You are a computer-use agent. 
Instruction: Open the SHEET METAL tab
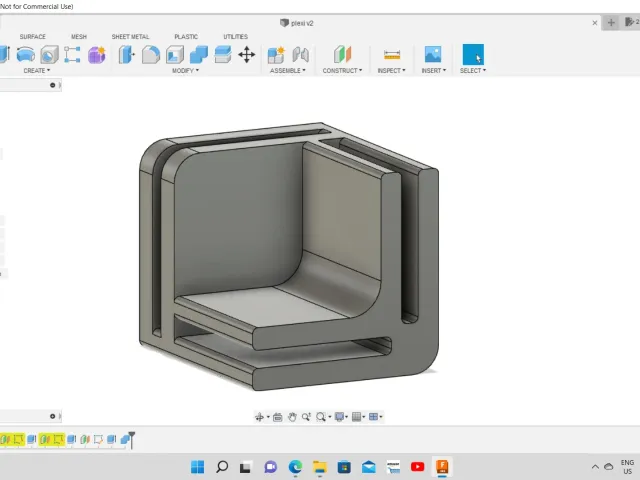(x=130, y=37)
